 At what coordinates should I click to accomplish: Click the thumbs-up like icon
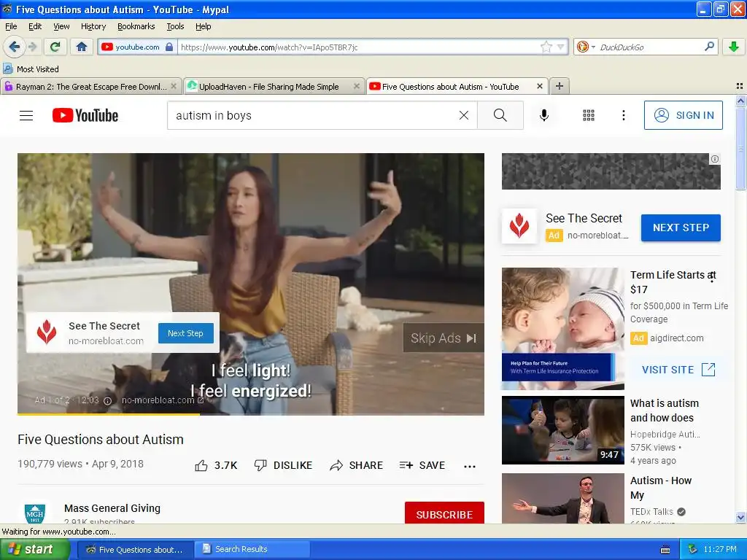coord(201,465)
